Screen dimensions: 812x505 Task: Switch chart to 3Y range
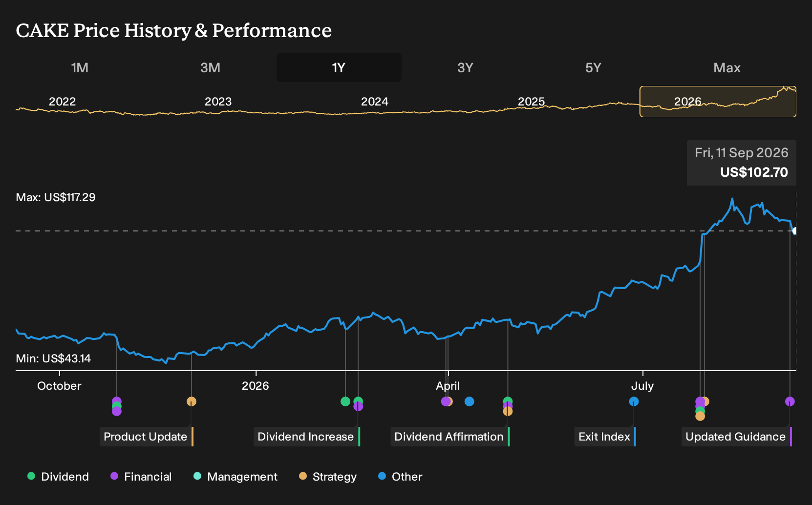tap(465, 67)
